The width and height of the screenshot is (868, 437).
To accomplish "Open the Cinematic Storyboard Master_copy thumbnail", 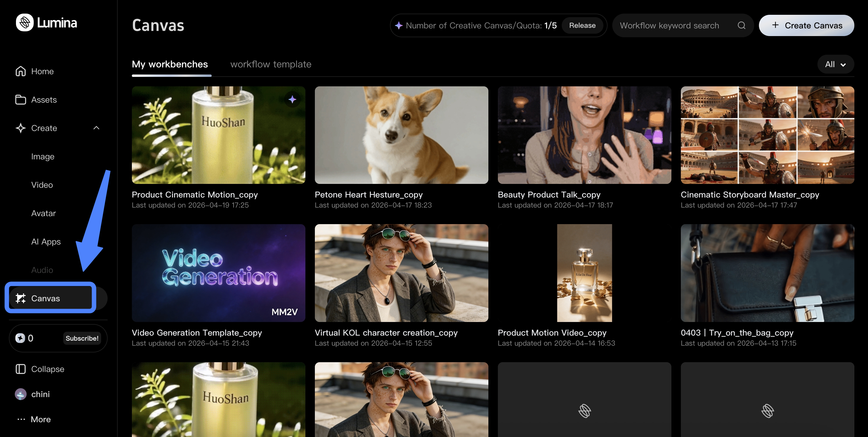I will point(767,135).
